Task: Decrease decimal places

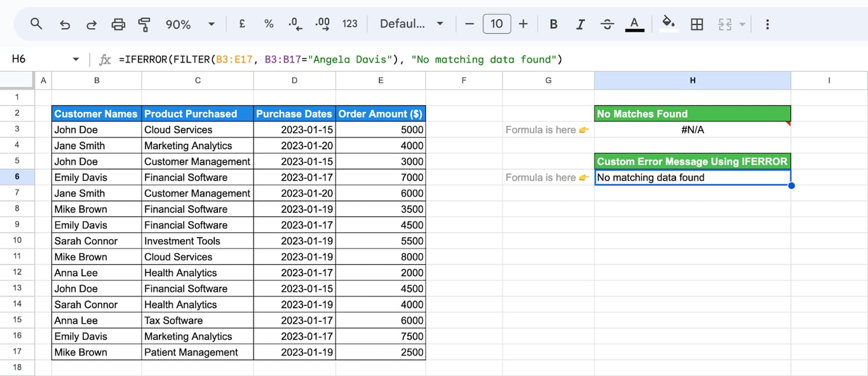Action: [x=295, y=24]
